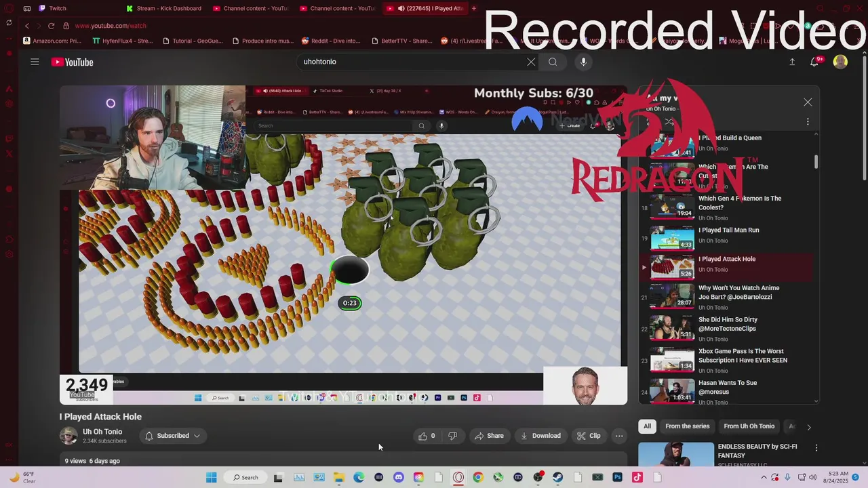Click the browser address bar URL
This screenshot has height=488, width=868.
point(111,26)
